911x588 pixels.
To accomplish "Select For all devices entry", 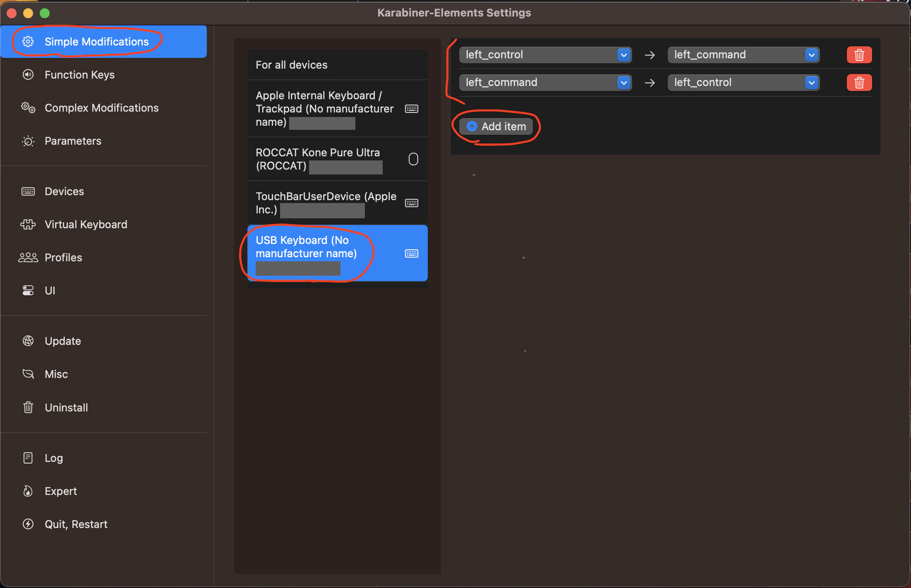I will (x=291, y=65).
